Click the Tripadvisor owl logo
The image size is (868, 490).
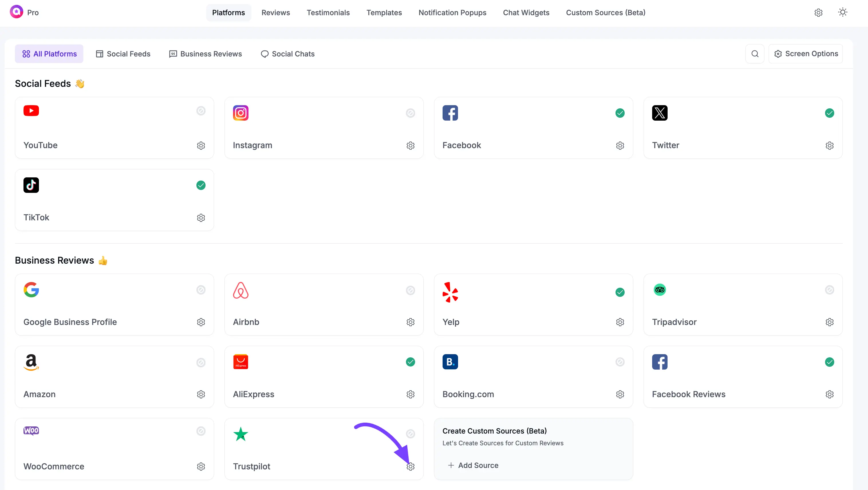[659, 290]
